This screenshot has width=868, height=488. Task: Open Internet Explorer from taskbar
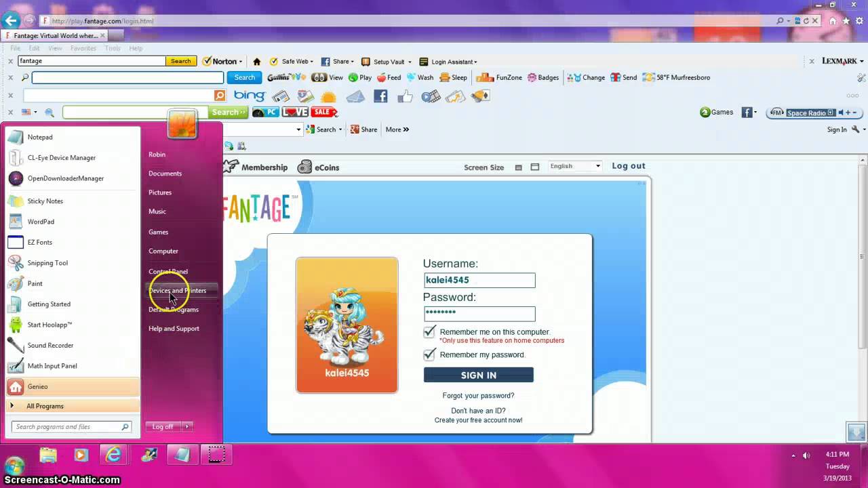[x=113, y=455]
